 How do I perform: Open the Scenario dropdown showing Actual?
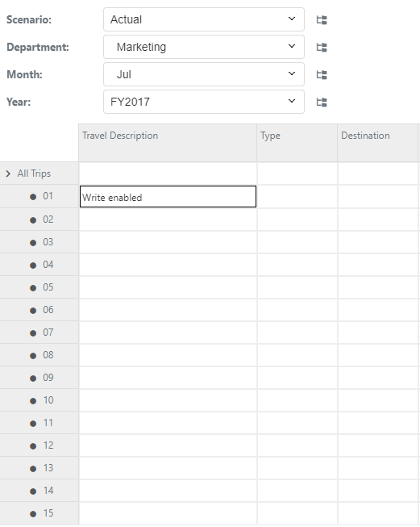pos(204,19)
